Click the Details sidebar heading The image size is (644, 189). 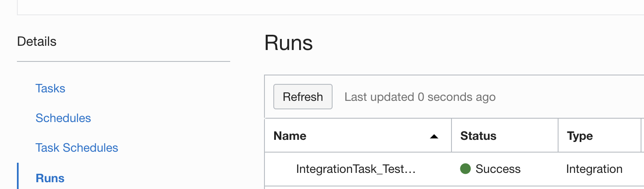click(37, 42)
